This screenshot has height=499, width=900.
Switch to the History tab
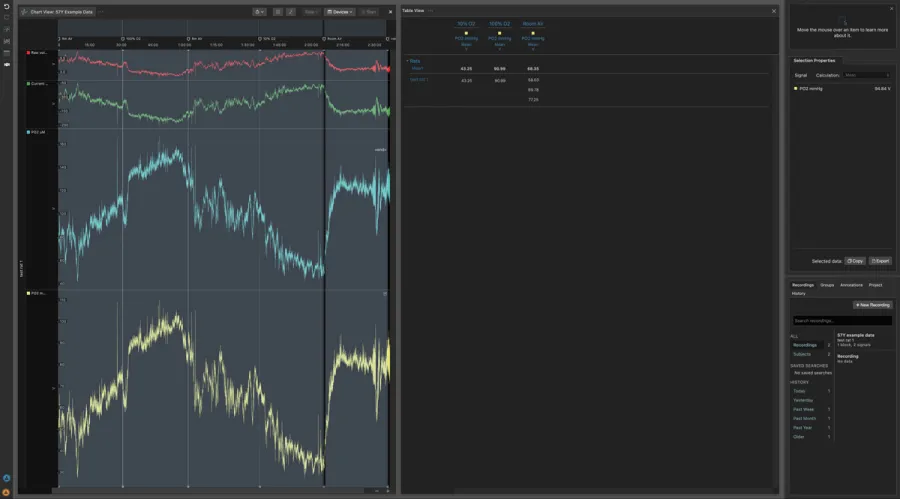(x=798, y=293)
